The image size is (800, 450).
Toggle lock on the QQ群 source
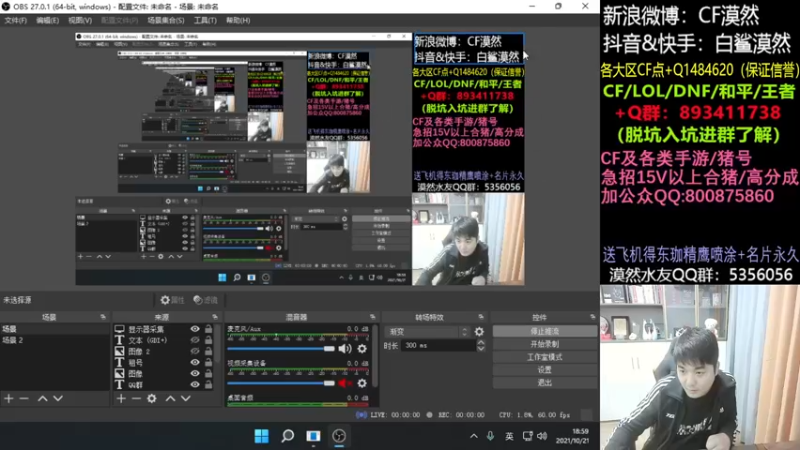209,385
